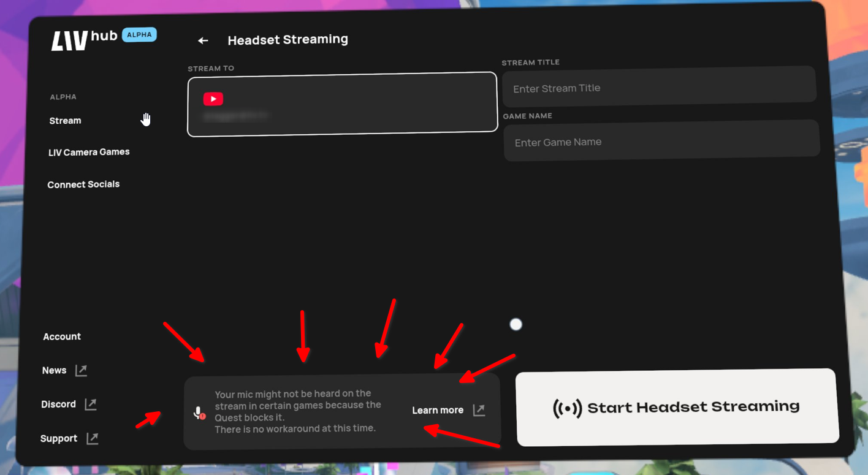
Task: Click the broadcast icon on the Start button
Action: (x=567, y=408)
